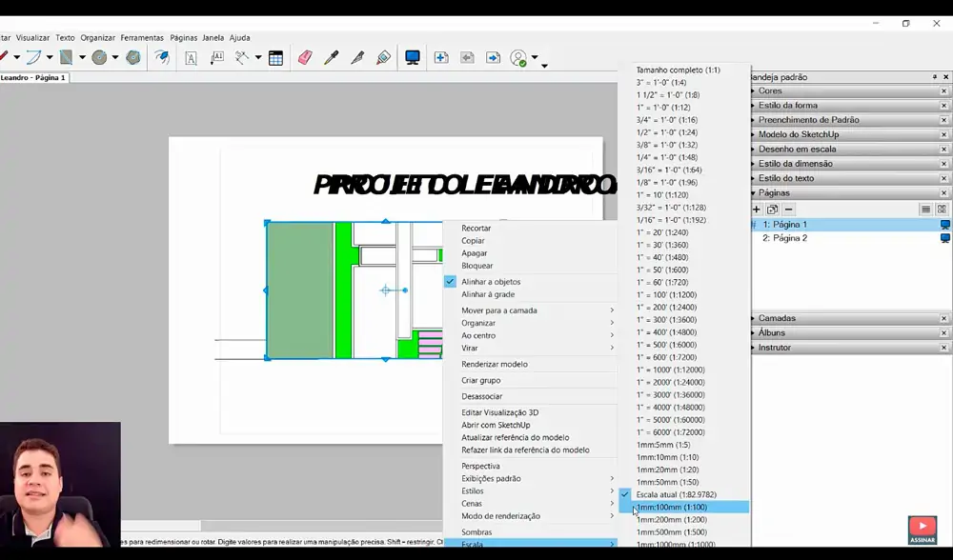This screenshot has height=560, width=953.
Task: Delete page with the minus button
Action: (788, 209)
